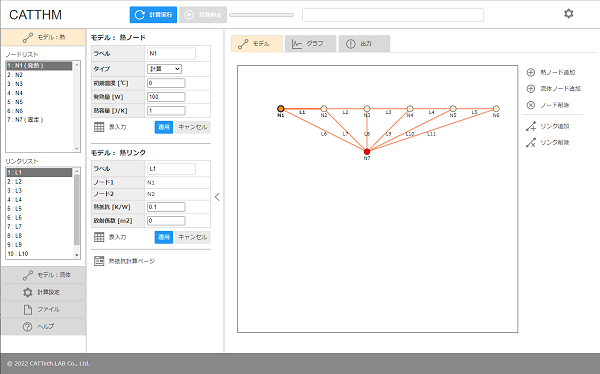
Task: Open the settings gear in the header
Action: [x=569, y=14]
